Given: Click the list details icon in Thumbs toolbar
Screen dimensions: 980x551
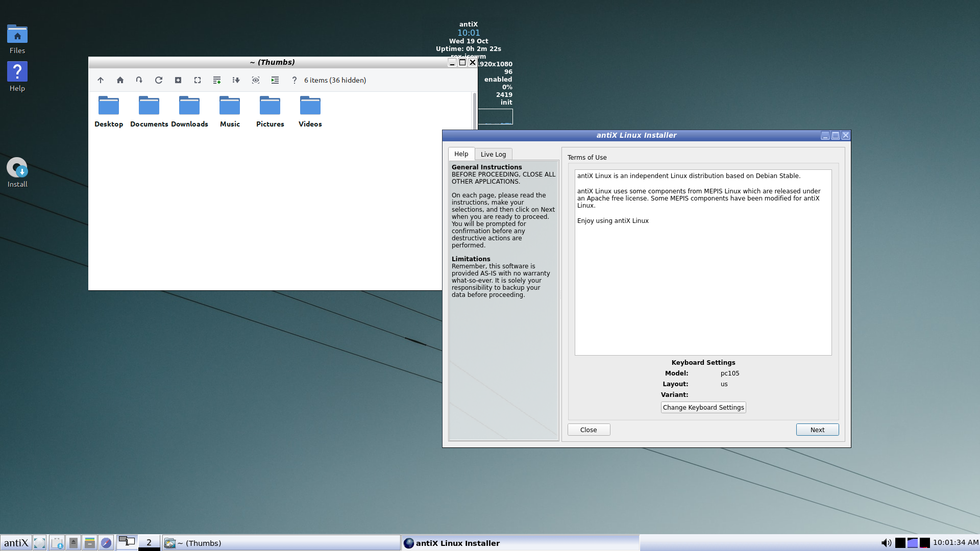Looking at the screenshot, I should (x=217, y=80).
